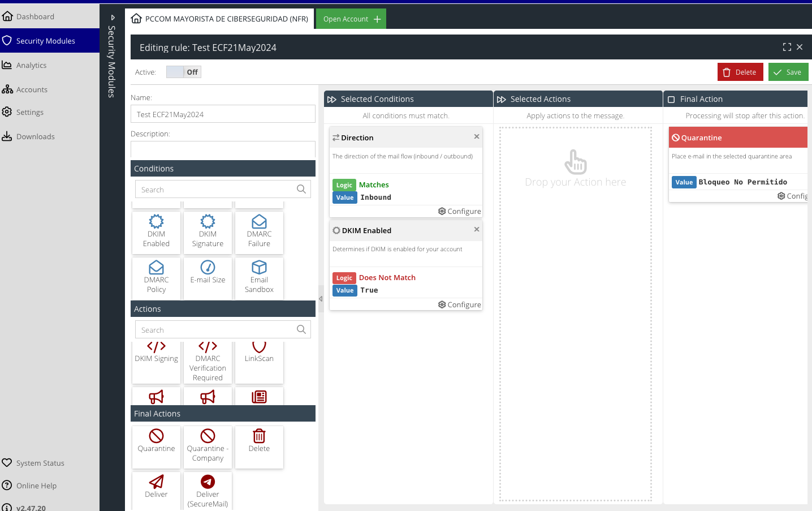This screenshot has width=812, height=511.
Task: Switch to the Open Account tab
Action: click(351, 19)
